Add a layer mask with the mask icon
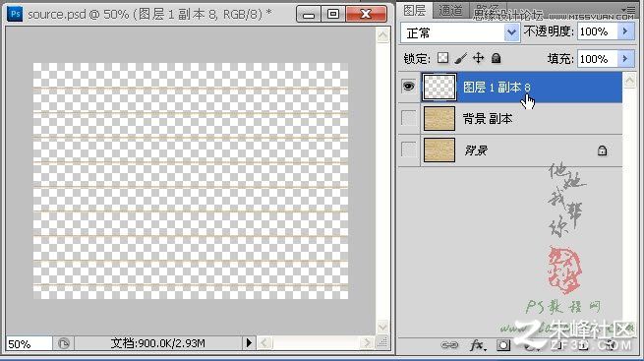Screen dimensions: 644x361 (503, 345)
